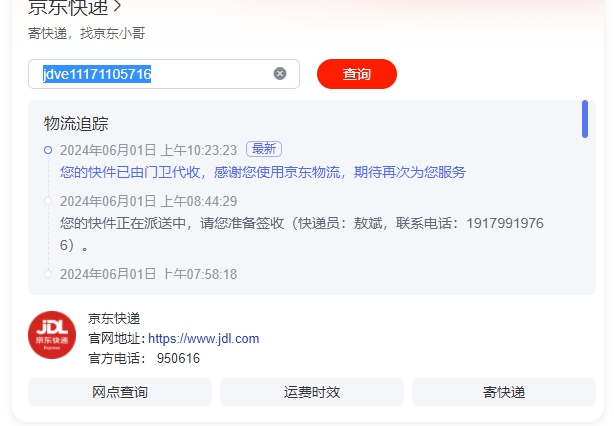Click the 官方电话 label
Image resolution: width=614 pixels, height=426 pixels.
(116, 358)
